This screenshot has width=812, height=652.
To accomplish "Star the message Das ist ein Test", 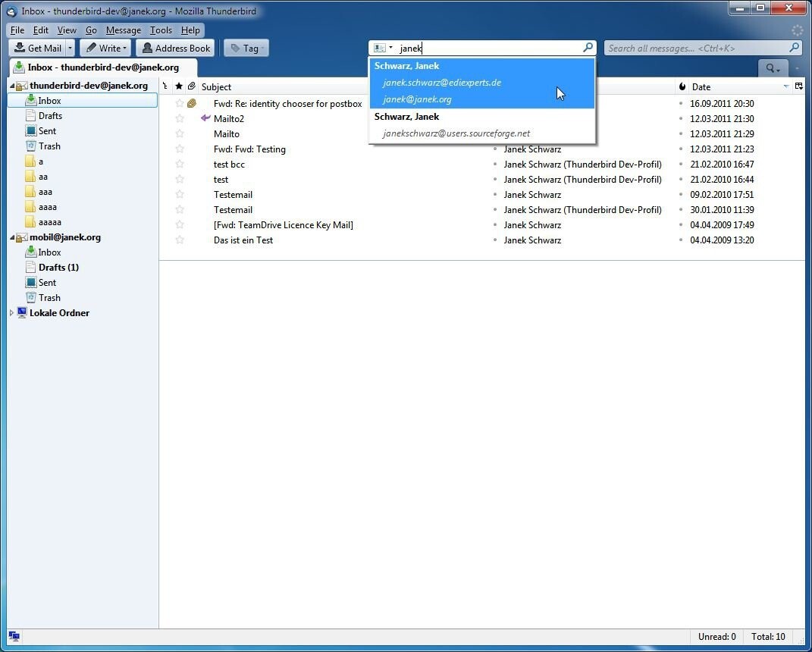I will coord(180,240).
